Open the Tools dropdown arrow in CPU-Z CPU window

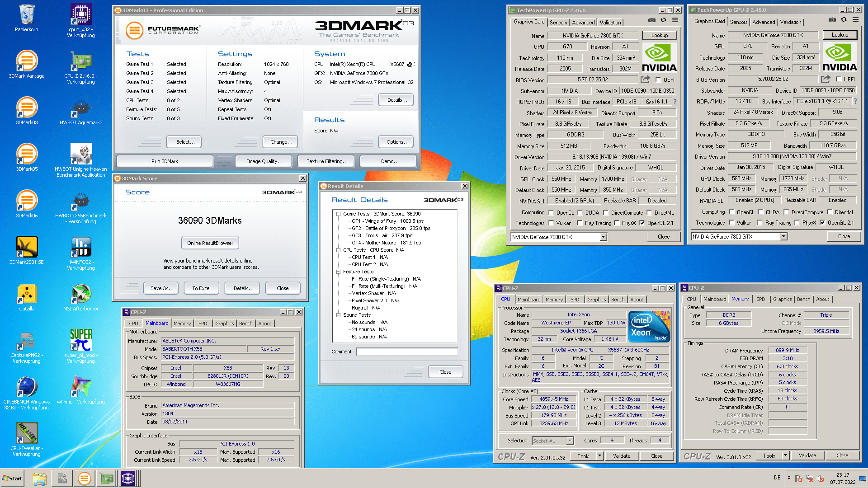point(600,456)
